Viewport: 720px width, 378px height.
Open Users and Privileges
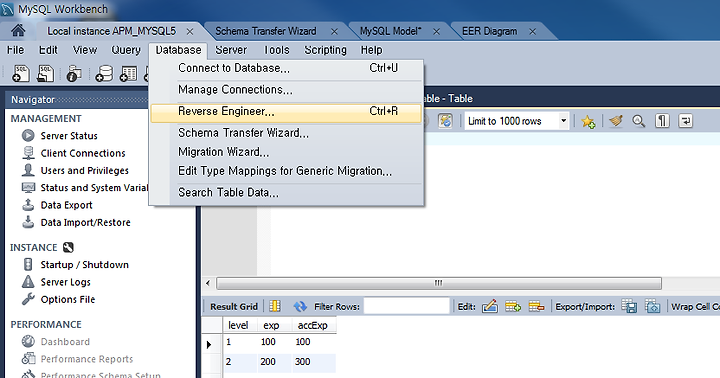pyautogui.click(x=75, y=170)
